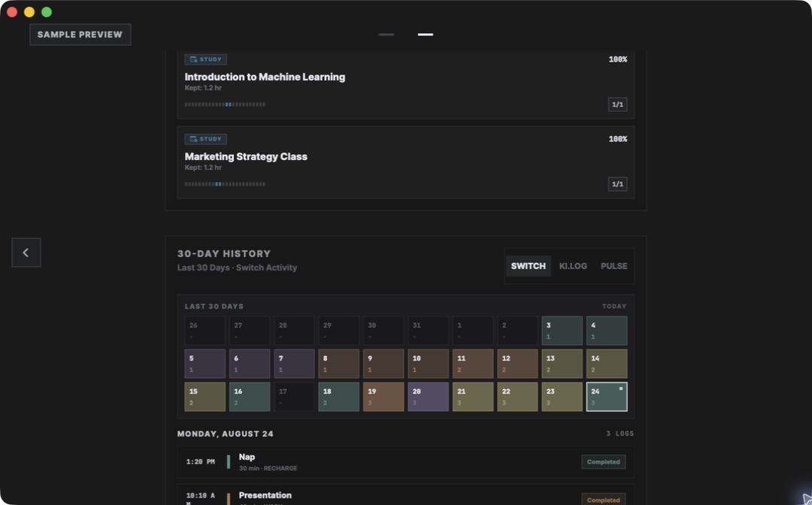
Task: Choose day 9 in the history grid
Action: [x=383, y=364]
